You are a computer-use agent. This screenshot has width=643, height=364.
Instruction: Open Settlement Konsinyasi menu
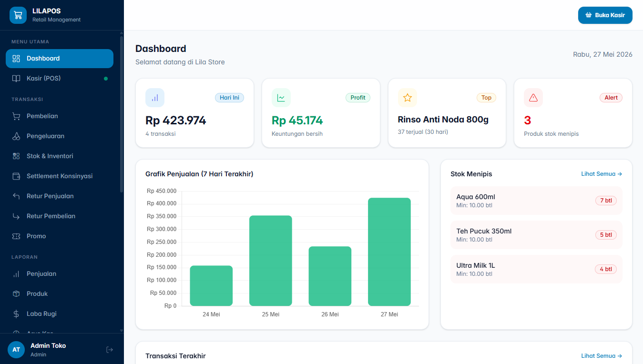click(x=60, y=176)
